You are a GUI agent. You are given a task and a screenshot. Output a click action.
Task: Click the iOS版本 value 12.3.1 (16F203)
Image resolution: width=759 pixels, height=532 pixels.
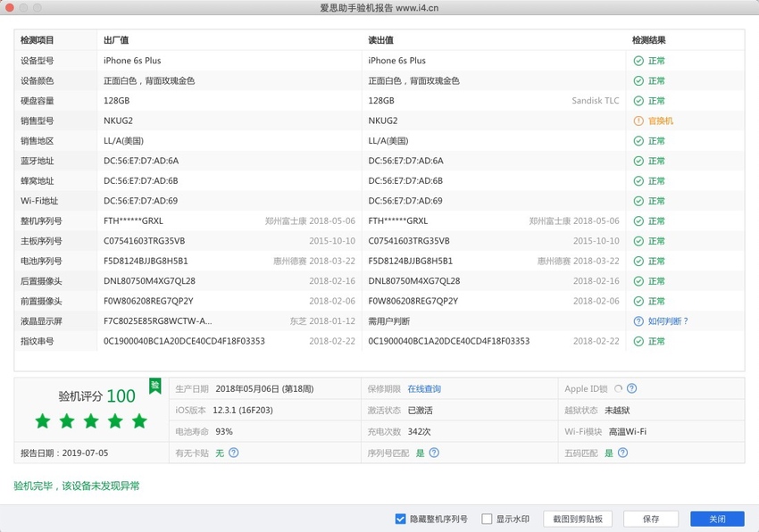243,410
